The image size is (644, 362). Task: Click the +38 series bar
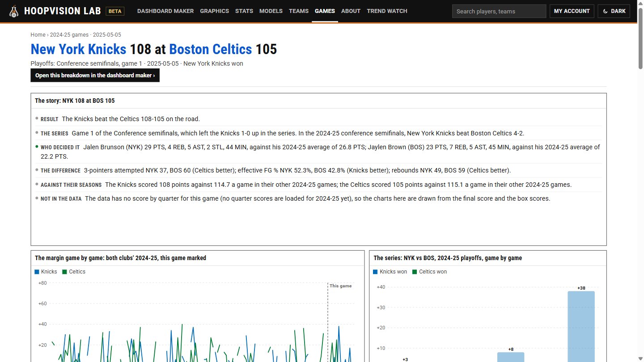[x=581, y=326]
